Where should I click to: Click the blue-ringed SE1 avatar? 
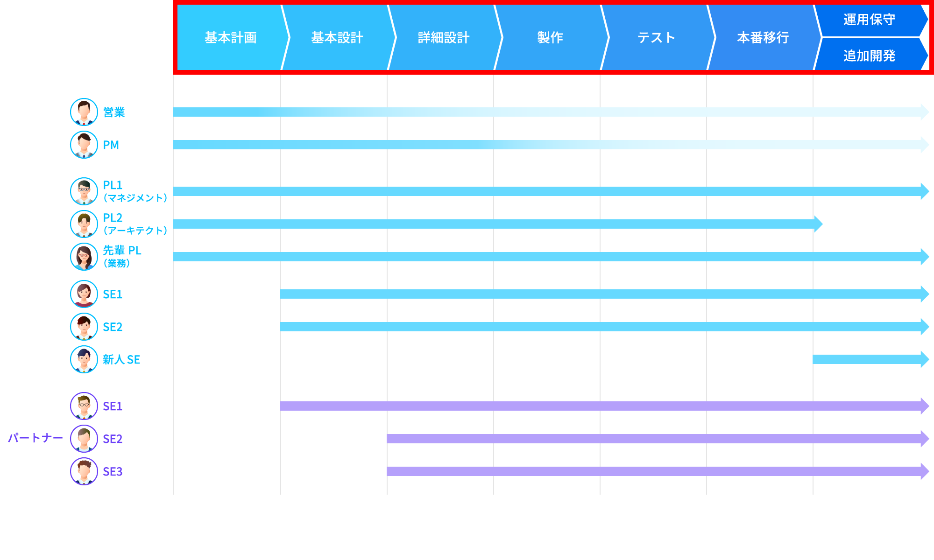coord(84,294)
